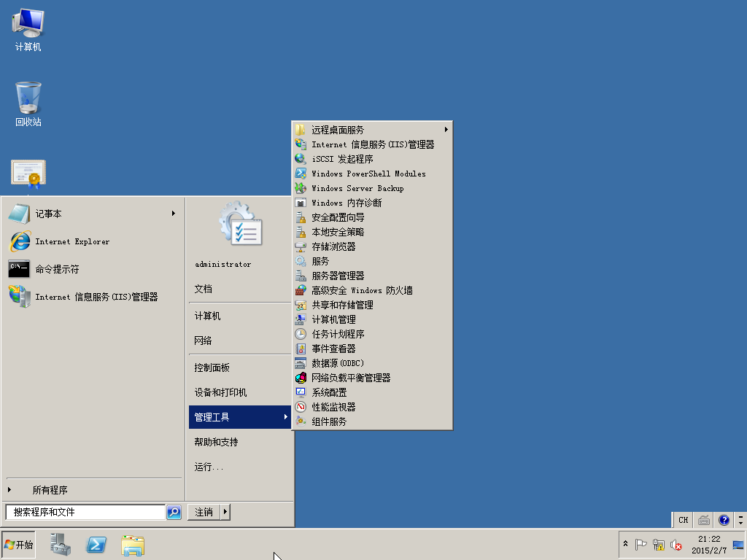
Task: Open the 远程桌面服务 folder icon
Action: tap(300, 130)
